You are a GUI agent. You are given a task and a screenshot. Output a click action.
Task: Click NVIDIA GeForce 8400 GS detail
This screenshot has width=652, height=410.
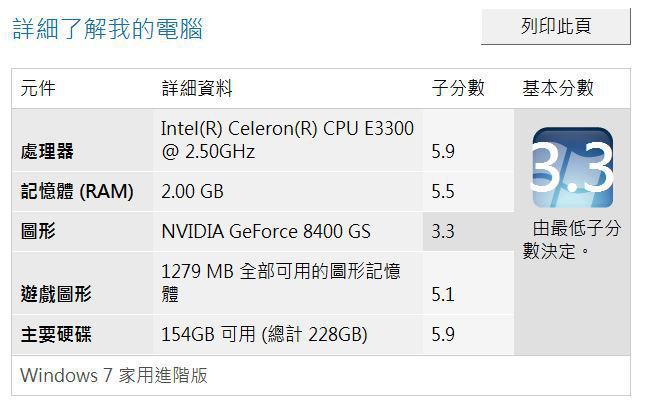coord(266,231)
